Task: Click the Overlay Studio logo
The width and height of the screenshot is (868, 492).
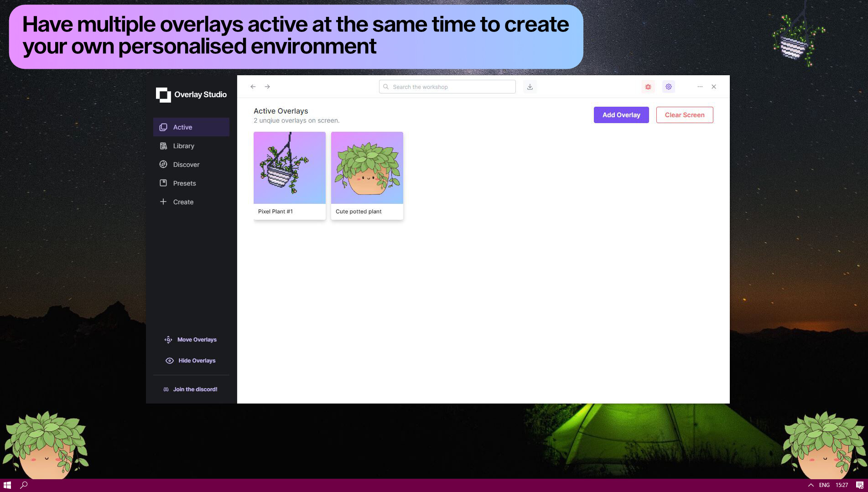Action: pos(191,94)
